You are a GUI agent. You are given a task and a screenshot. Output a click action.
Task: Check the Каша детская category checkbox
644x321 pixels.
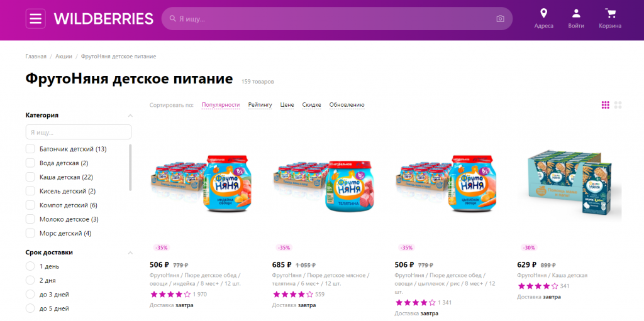pyautogui.click(x=30, y=177)
